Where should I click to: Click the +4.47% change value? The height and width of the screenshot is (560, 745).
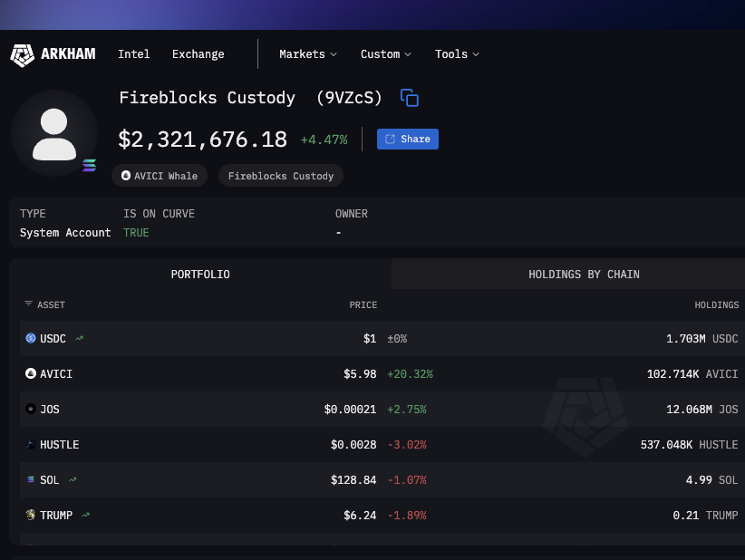coord(324,140)
